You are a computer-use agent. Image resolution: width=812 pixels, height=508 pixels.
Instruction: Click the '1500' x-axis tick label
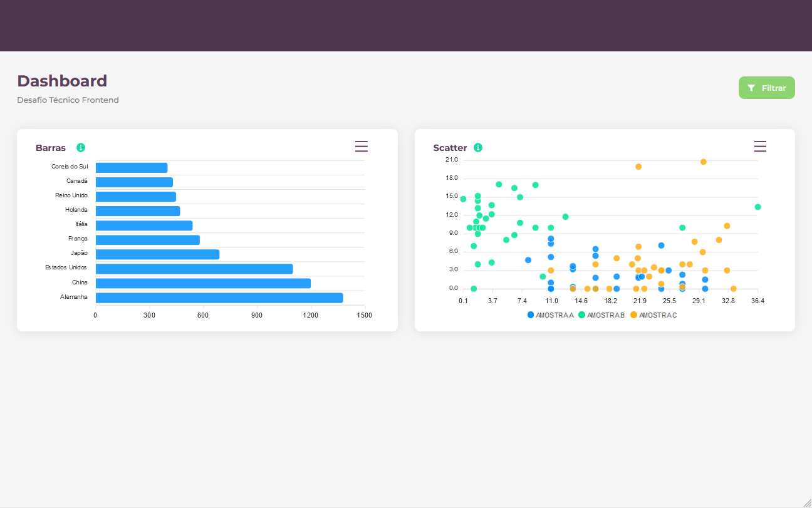point(365,315)
